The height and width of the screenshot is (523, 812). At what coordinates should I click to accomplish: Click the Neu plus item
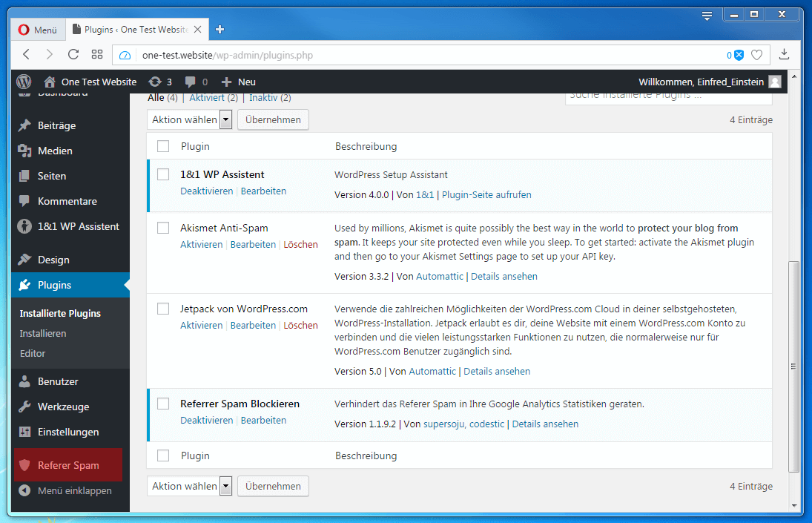(x=238, y=82)
